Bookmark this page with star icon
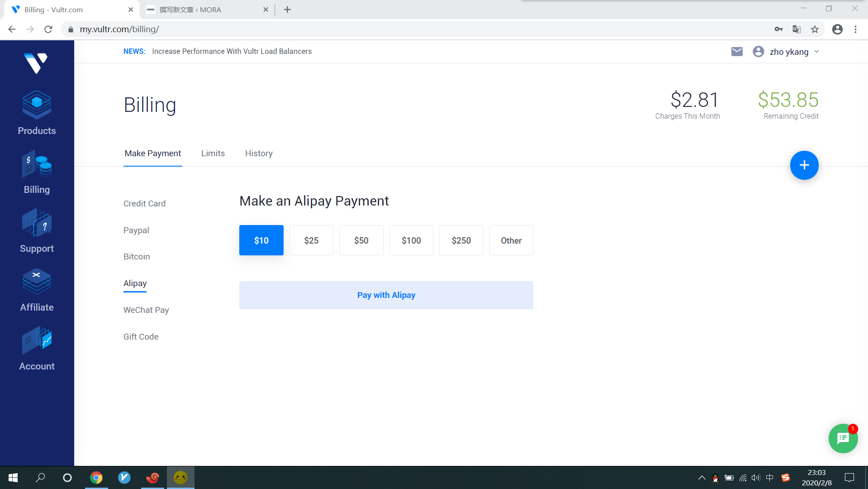 click(815, 29)
